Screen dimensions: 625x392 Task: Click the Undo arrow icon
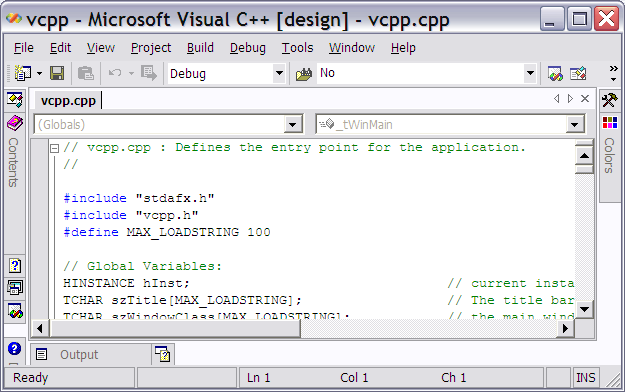tap(115, 73)
